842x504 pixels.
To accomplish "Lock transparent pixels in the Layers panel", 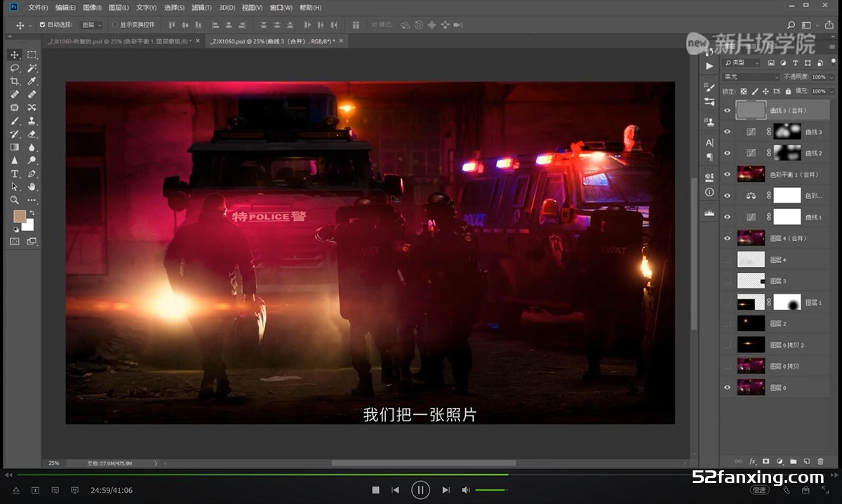I will (744, 91).
